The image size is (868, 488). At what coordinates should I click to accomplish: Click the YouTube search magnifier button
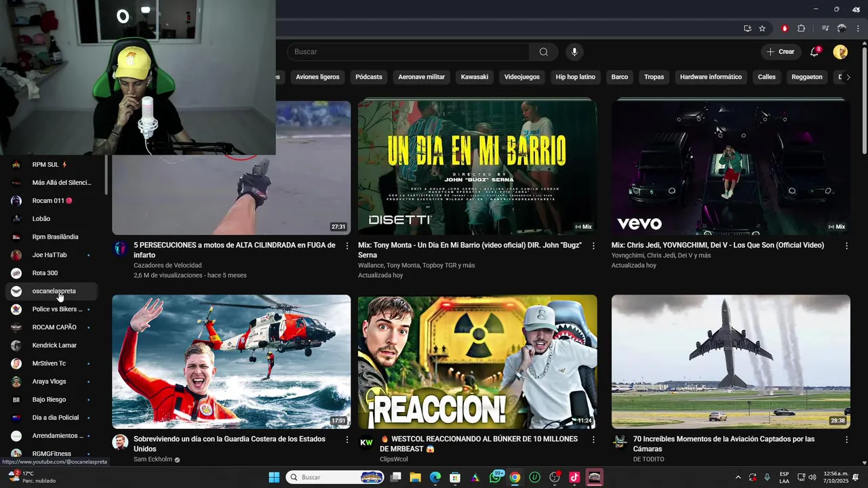544,52
